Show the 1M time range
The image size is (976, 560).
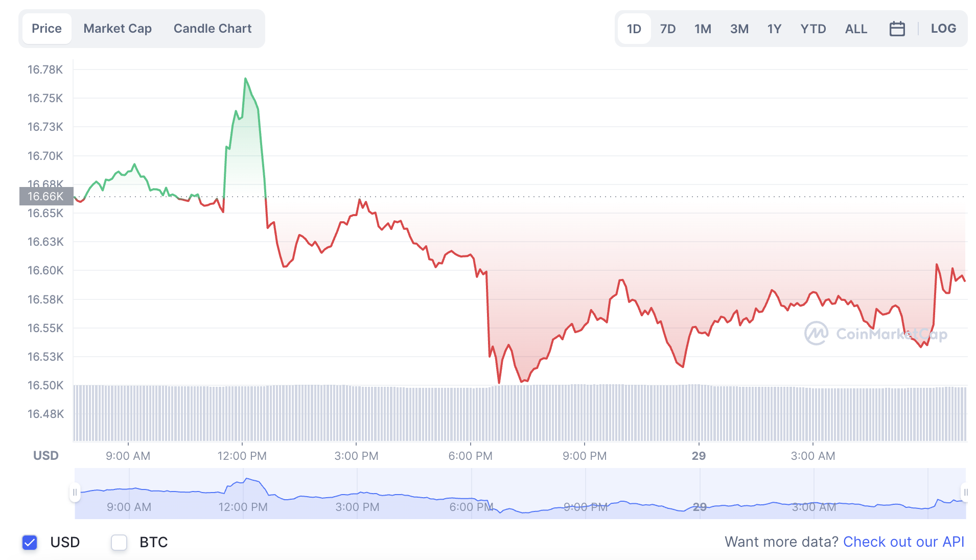[703, 29]
